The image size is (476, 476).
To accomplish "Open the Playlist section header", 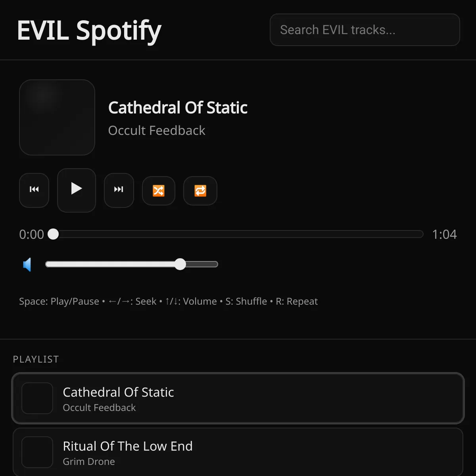I will [36, 359].
